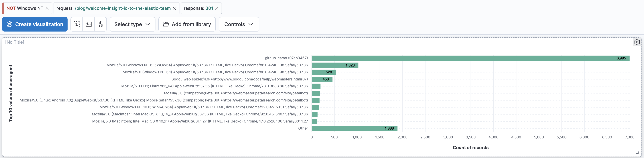Click the request filter pill text

(114, 8)
